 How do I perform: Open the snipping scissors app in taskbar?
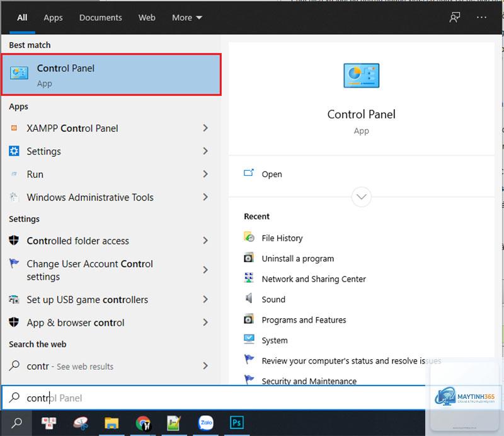pos(81,423)
